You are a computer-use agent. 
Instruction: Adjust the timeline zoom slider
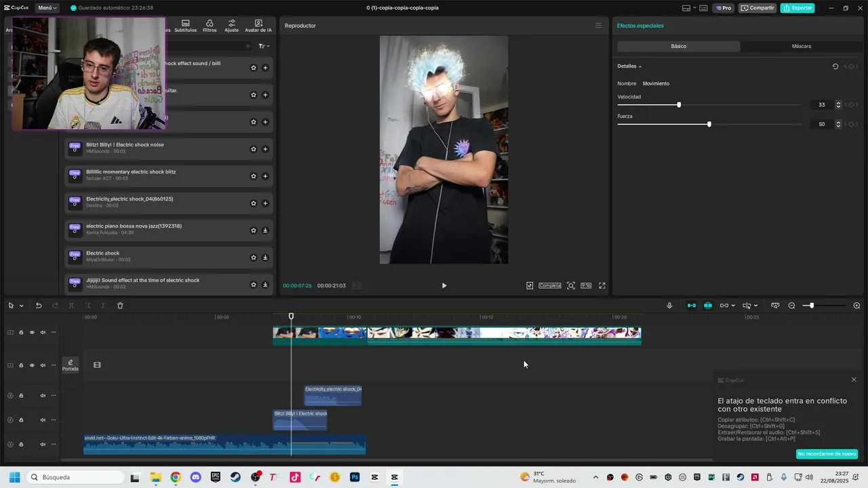tap(812, 306)
